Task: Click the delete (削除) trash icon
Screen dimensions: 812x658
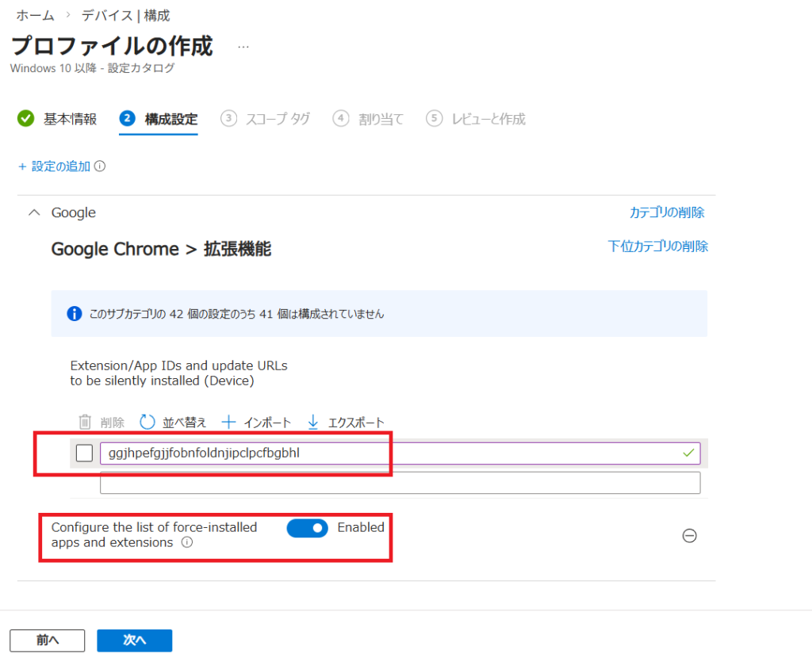Action: click(x=86, y=423)
